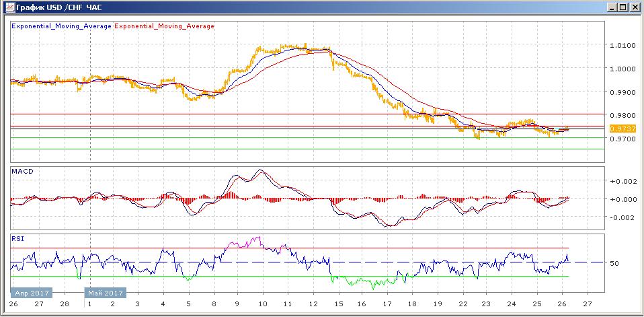Screen dimensions: 644x317
Task: Click the 1.0100 price axis label
Action: click(x=620, y=46)
